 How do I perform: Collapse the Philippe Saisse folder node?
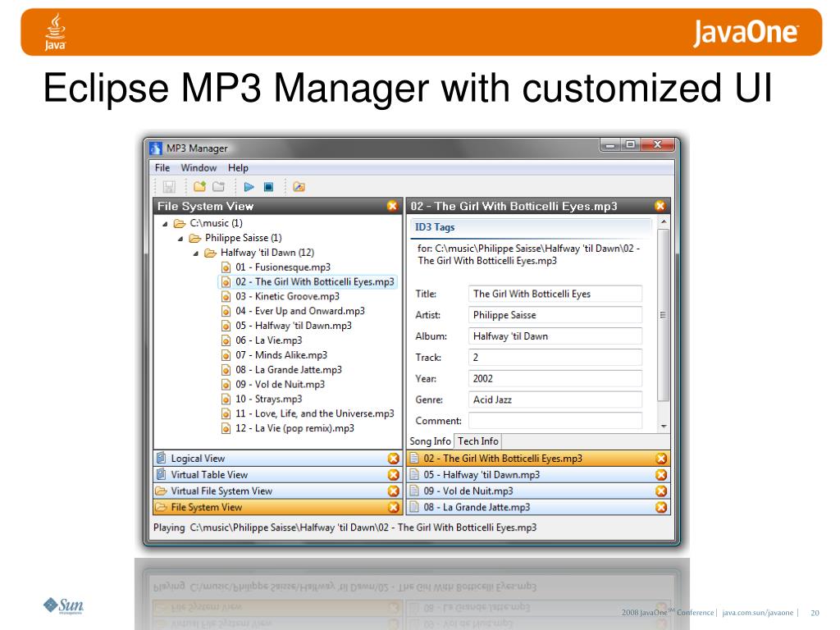point(180,239)
